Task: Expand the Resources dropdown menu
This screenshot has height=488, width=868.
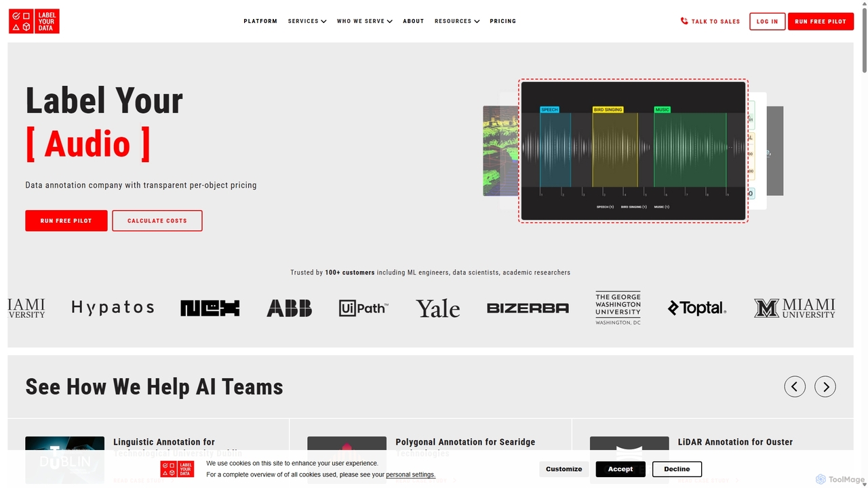Action: click(457, 21)
